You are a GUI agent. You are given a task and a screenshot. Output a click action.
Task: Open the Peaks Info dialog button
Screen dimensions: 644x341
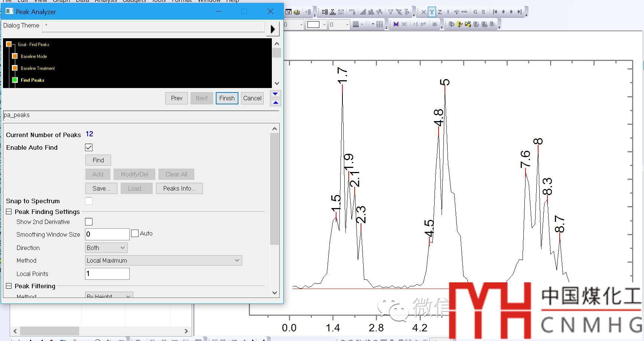179,188
